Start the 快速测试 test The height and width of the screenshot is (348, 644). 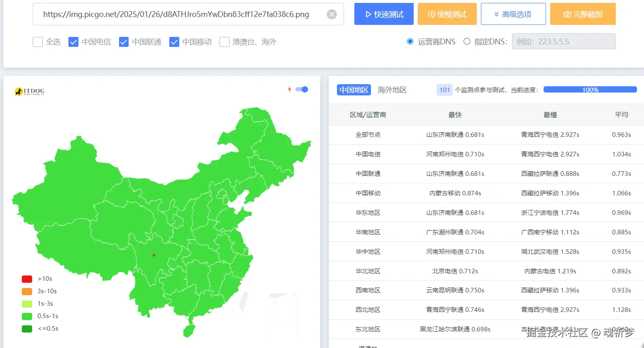(384, 14)
